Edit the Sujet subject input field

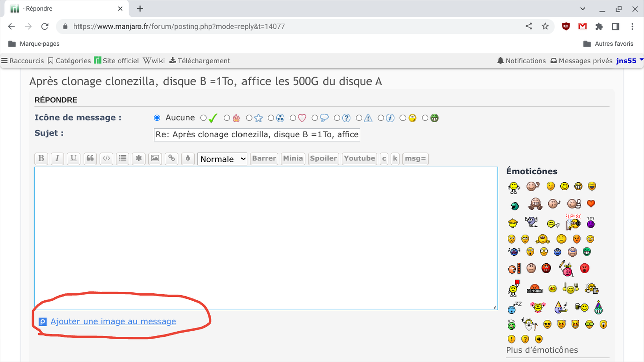pos(257,134)
